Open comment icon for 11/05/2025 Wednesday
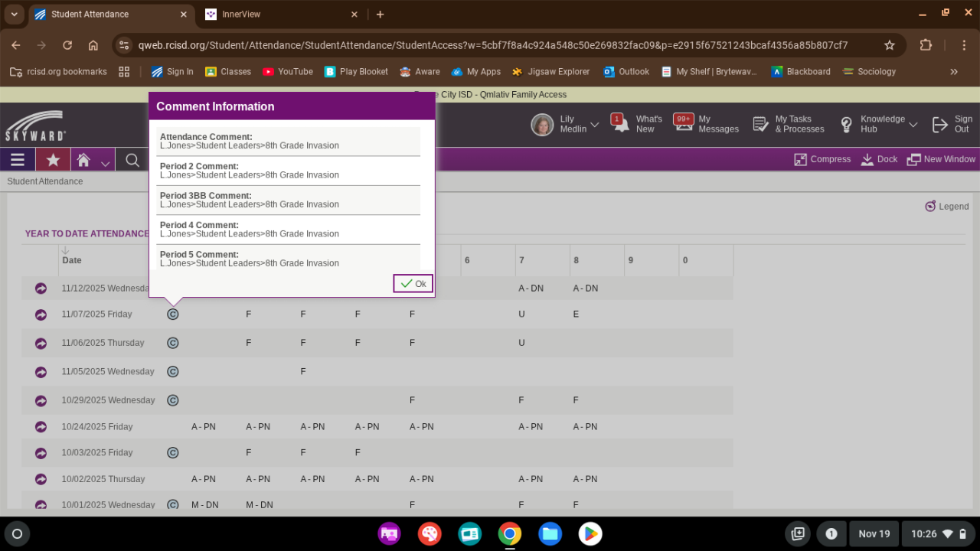The image size is (980, 551). click(173, 372)
